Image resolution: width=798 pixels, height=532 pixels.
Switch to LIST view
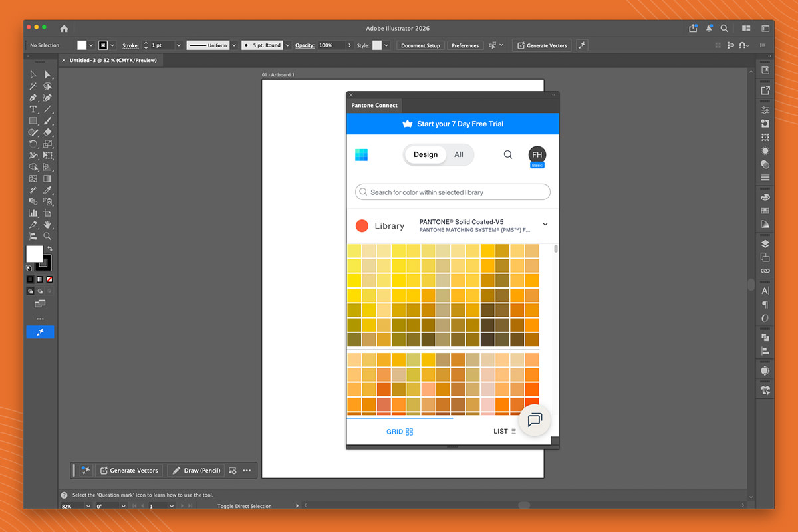505,432
